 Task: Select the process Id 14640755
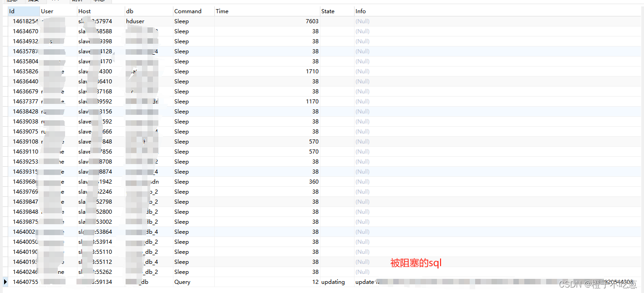[25, 282]
